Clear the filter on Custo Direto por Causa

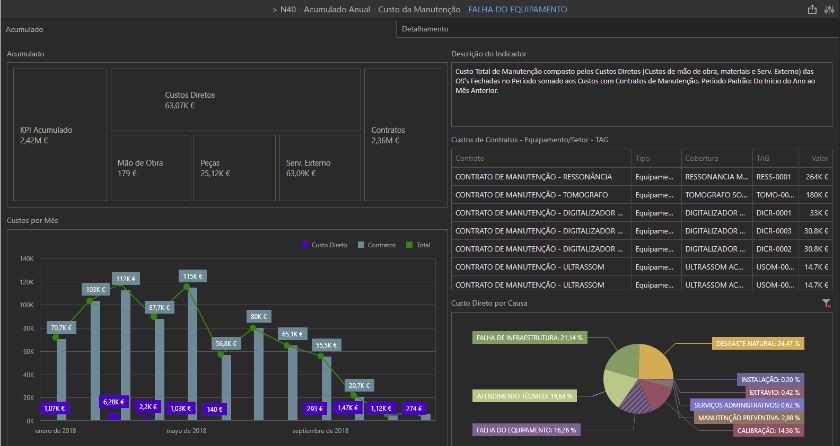pyautogui.click(x=826, y=302)
